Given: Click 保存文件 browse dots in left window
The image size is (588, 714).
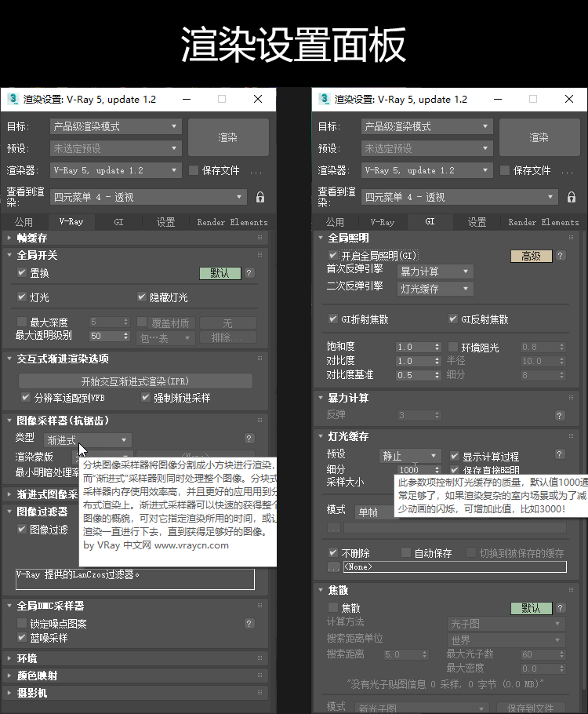Looking at the screenshot, I should click(256, 172).
